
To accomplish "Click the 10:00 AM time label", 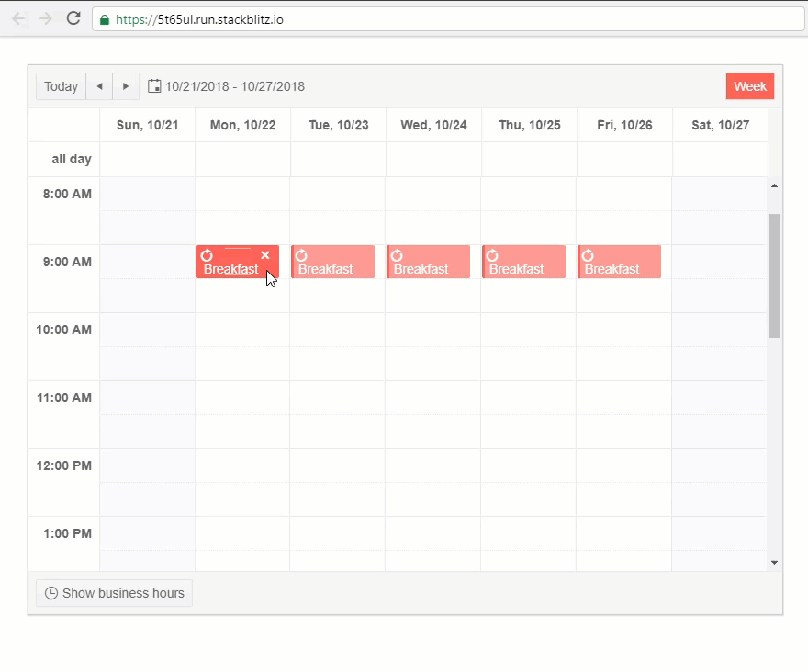I will point(63,330).
